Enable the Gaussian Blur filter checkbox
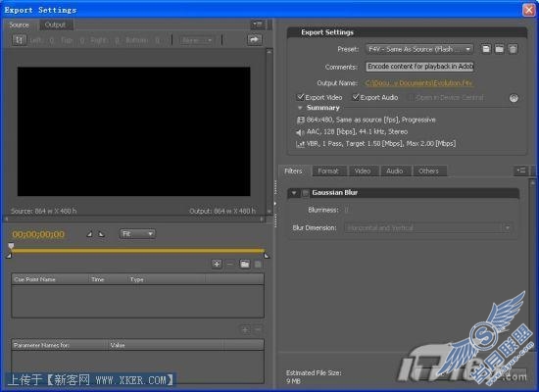 click(305, 193)
